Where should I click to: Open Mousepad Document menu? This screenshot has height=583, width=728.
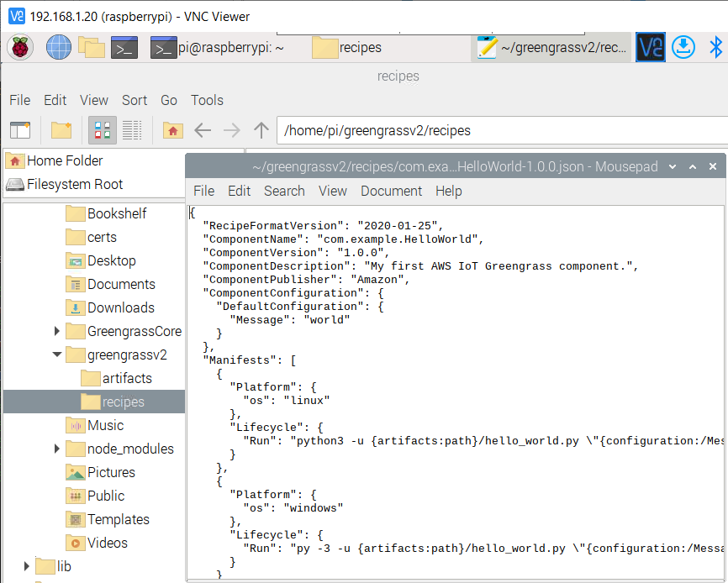[x=392, y=191]
